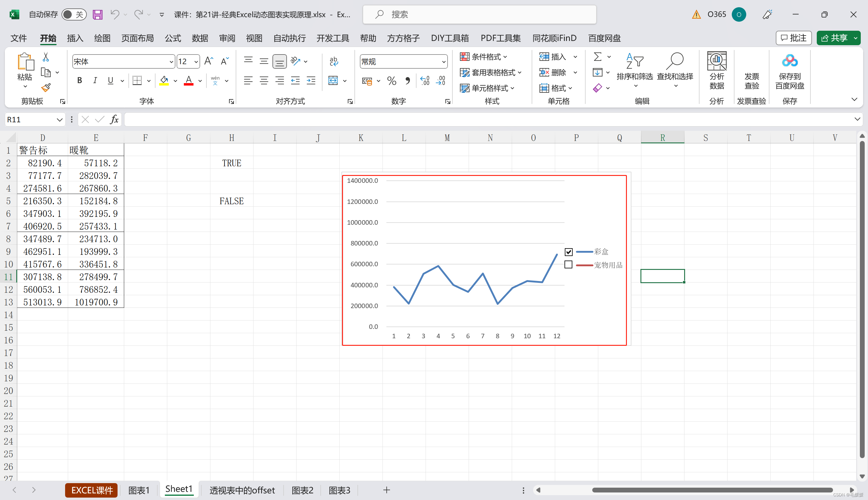Check the 宠物用品 series checkbox
Image resolution: width=868 pixels, height=500 pixels.
click(568, 265)
